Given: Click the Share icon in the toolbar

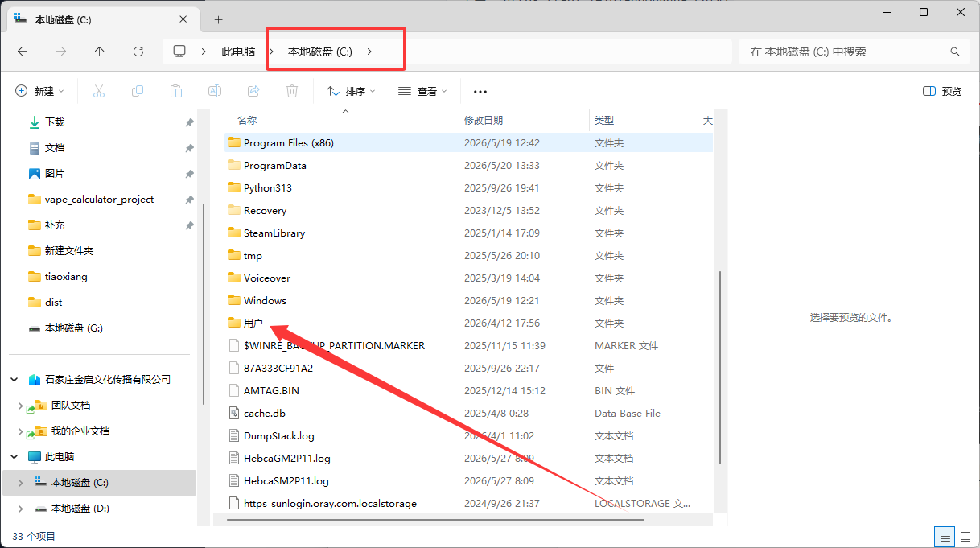Looking at the screenshot, I should point(253,91).
